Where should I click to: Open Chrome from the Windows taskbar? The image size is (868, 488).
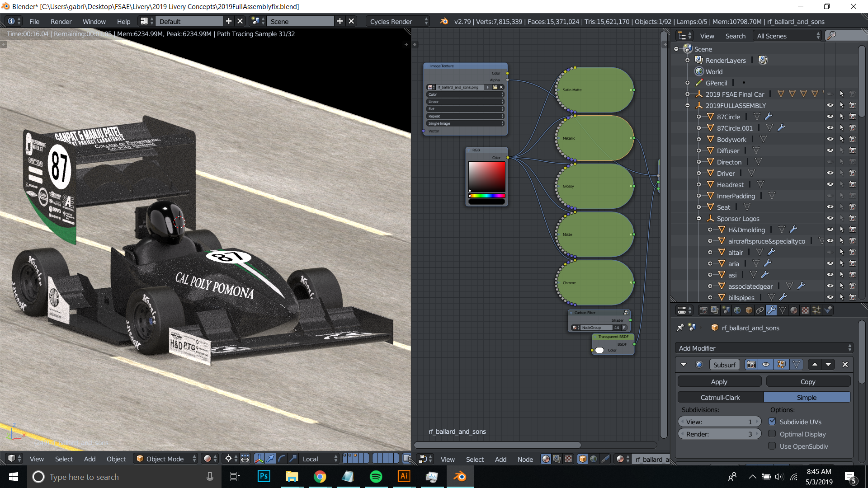(320, 476)
